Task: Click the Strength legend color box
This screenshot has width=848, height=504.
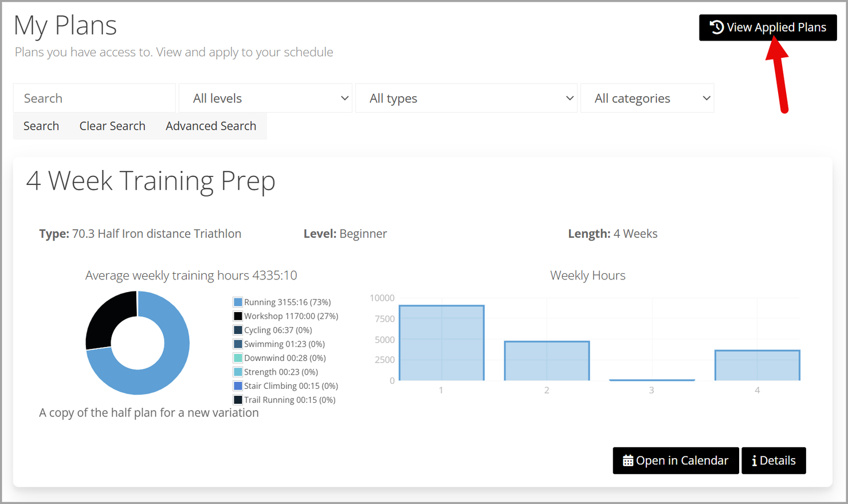Action: tap(238, 372)
